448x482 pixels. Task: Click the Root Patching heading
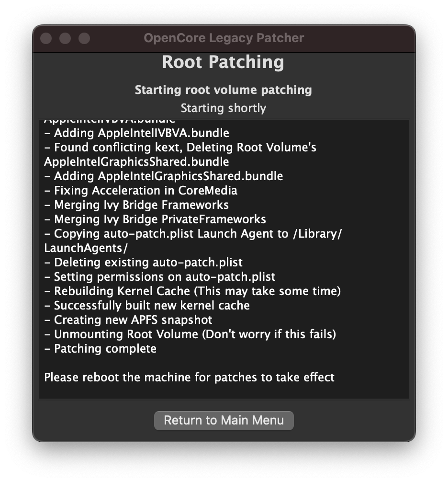(x=223, y=62)
